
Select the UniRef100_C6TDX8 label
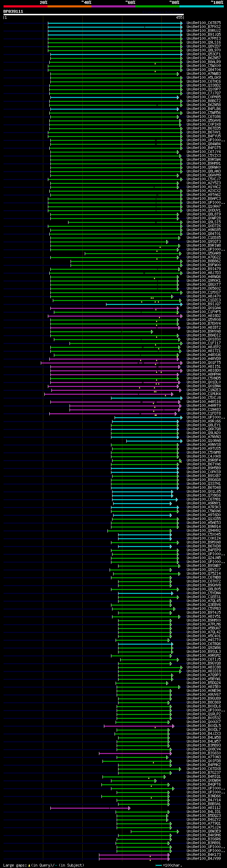coord(204,769)
